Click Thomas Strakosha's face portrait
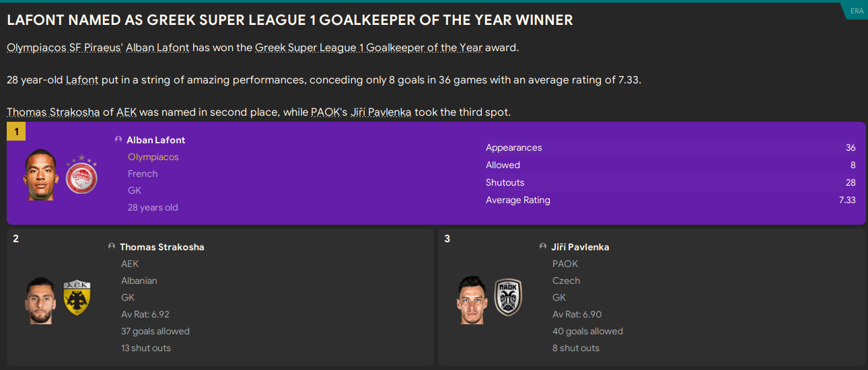 click(x=41, y=300)
